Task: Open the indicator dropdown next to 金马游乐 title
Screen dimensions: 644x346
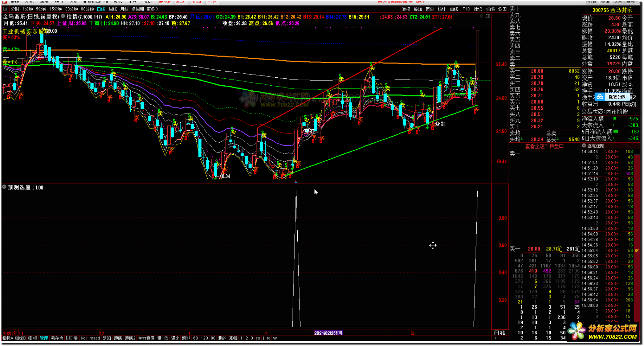Action: 63,16
